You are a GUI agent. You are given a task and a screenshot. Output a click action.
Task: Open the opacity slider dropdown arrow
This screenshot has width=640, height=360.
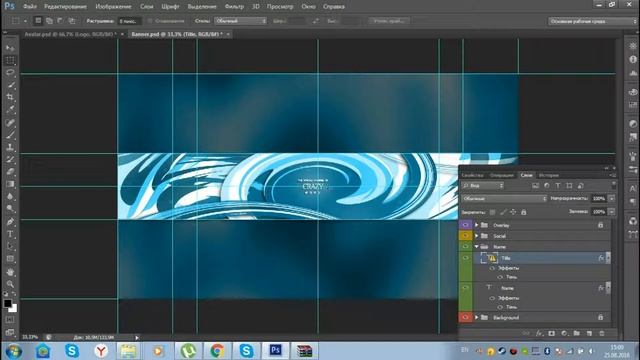pos(611,198)
